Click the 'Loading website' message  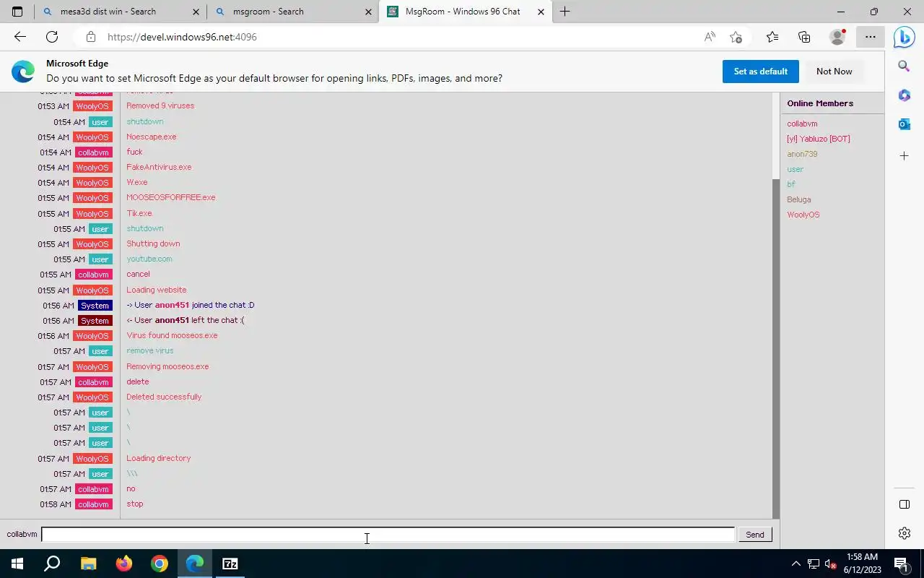(x=157, y=290)
